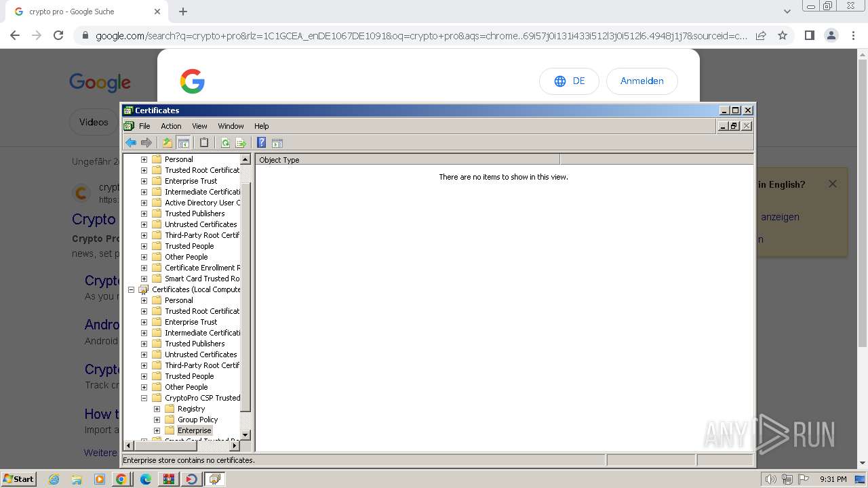Open Windows Media Player from taskbar
Viewport: 868px width, 488px height.
point(100,479)
